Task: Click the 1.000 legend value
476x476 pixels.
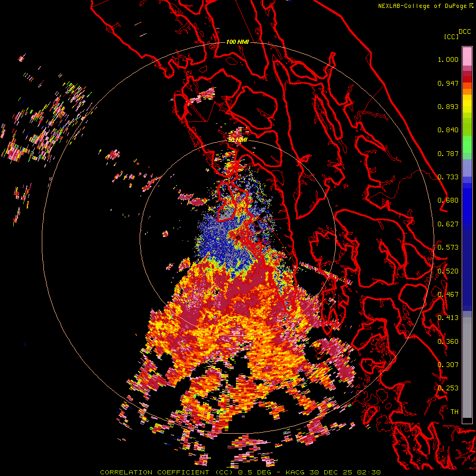Action: (x=448, y=59)
